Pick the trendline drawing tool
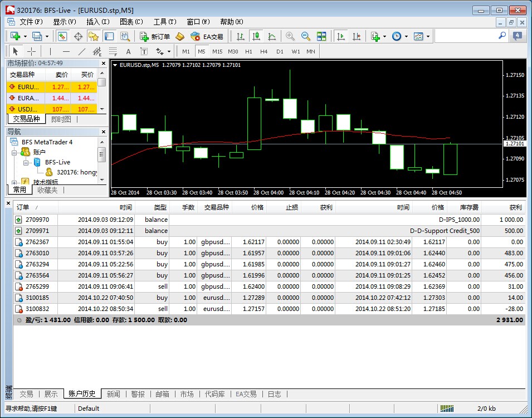This screenshot has height=418, width=532. (x=82, y=51)
